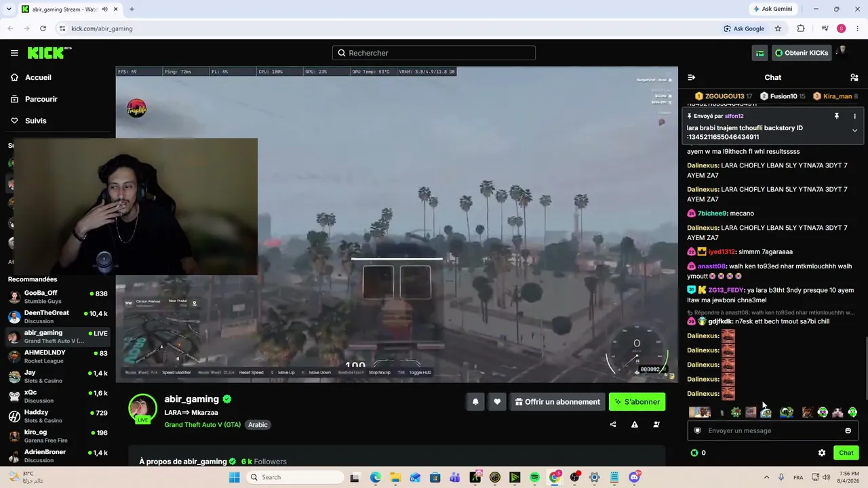Image resolution: width=868 pixels, height=488 pixels.
Task: Open the user profile avatar menu
Action: [x=842, y=52]
